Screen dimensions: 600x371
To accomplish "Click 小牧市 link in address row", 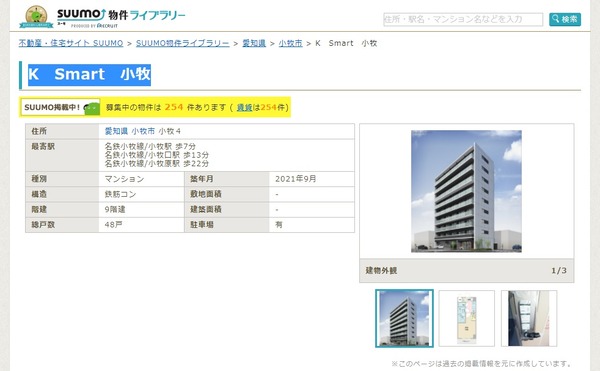I will point(143,131).
